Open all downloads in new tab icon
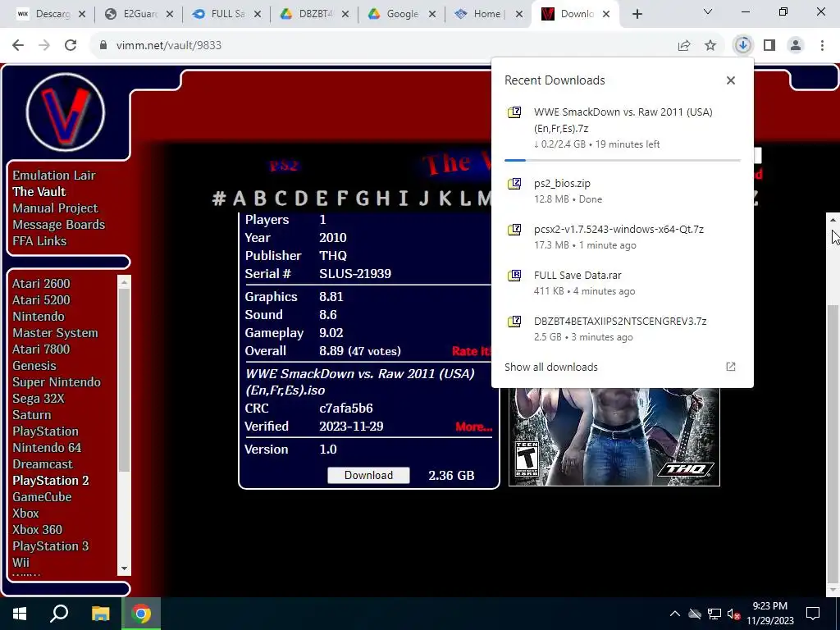This screenshot has width=840, height=630. [731, 367]
